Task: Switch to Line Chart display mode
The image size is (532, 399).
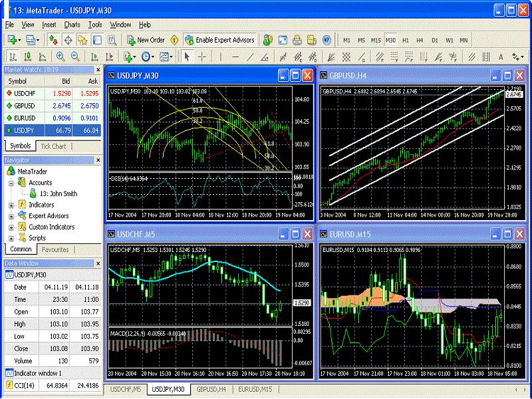Action: [43, 57]
